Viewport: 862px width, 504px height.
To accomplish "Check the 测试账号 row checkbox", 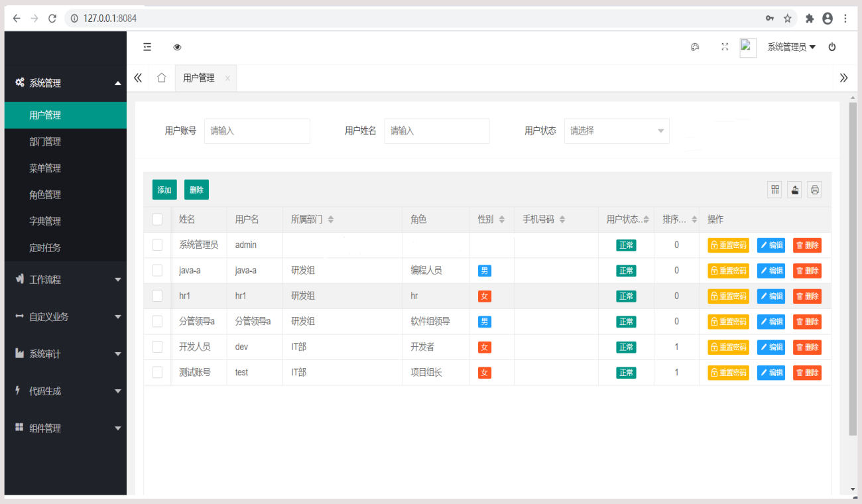I will tap(157, 373).
